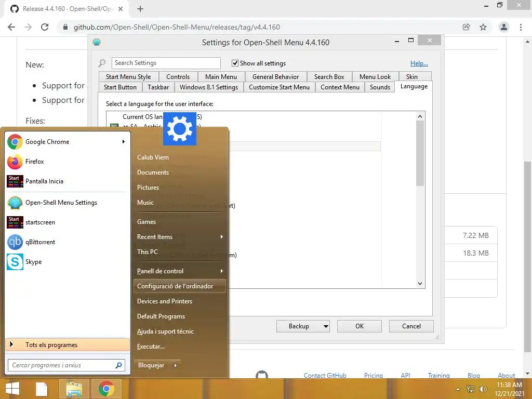
Task: Launch Firefox from the start menu
Action: 68,162
